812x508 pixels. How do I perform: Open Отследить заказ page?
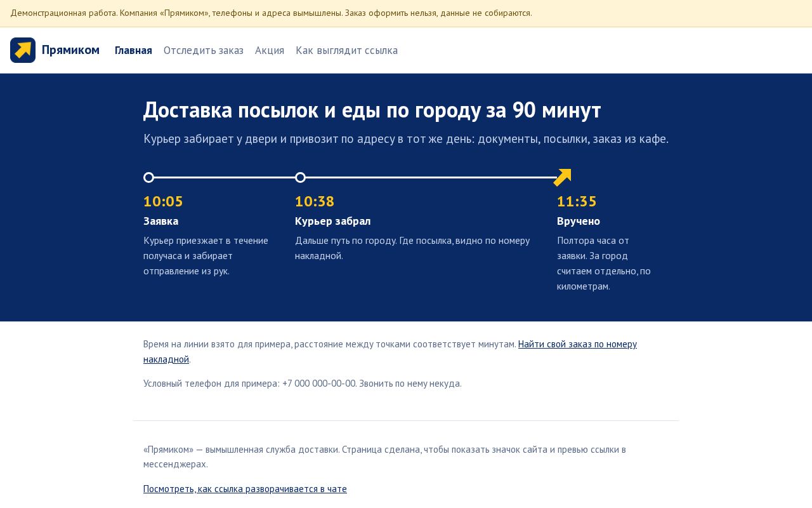point(204,50)
